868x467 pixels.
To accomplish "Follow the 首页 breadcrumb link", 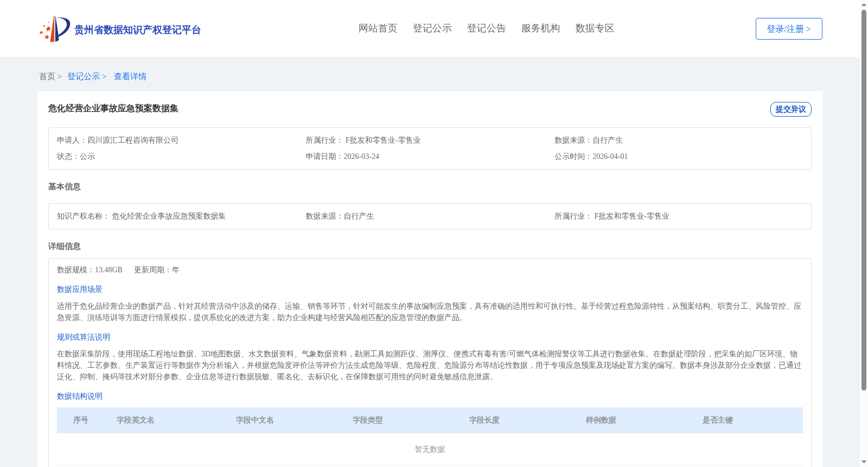I will (x=47, y=76).
